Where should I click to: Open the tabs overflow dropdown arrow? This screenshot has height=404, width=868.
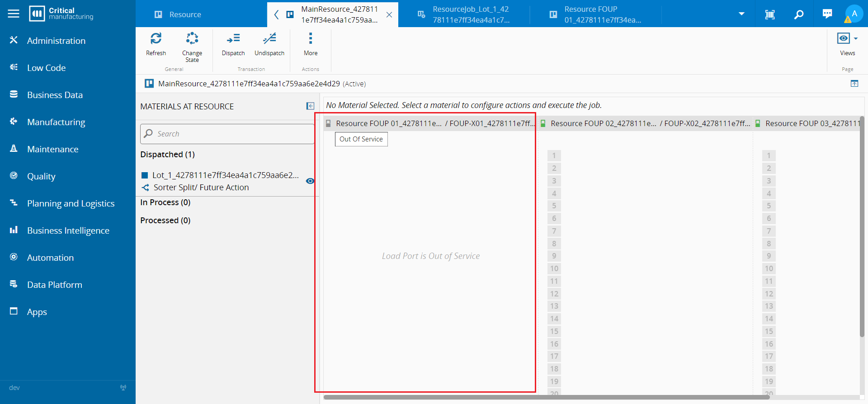741,14
